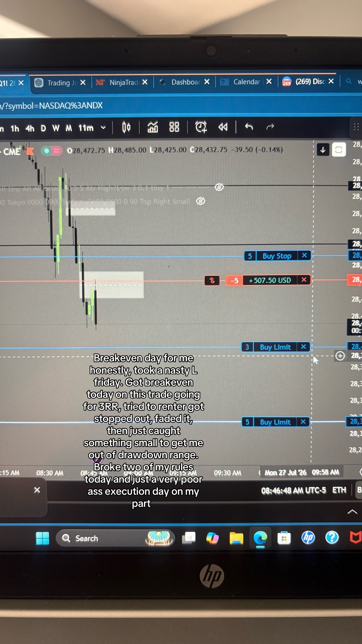
Task: Redo the chart action
Action: pos(270,127)
